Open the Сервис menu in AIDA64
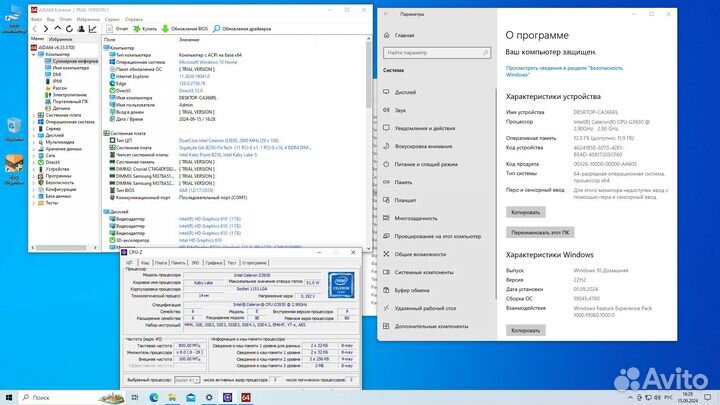 coord(112,19)
